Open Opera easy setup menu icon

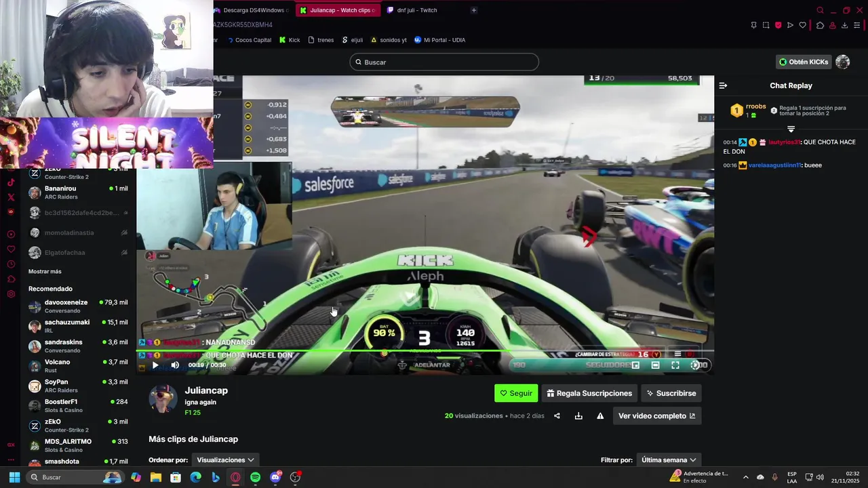tap(856, 25)
